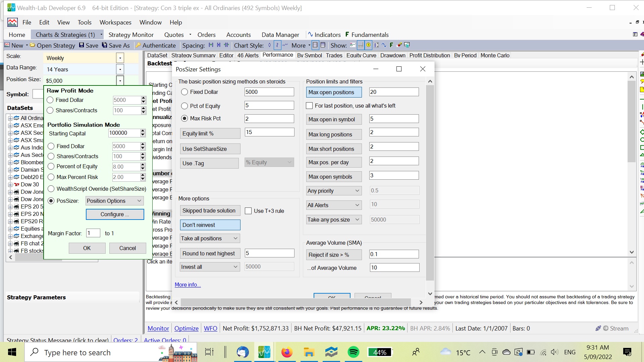The width and height of the screenshot is (644, 362).
Task: Check 'For last position, use all what's left'
Action: click(x=309, y=106)
